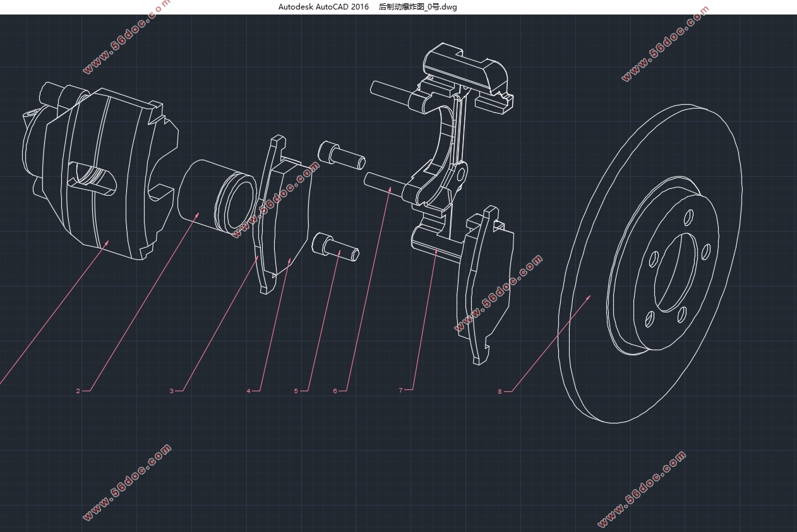Select the part number 3 label

(x=171, y=391)
